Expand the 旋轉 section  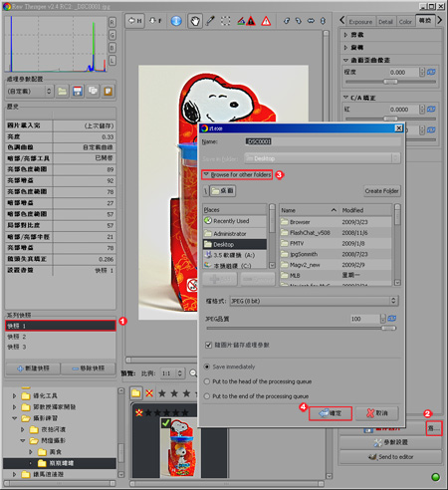(345, 48)
